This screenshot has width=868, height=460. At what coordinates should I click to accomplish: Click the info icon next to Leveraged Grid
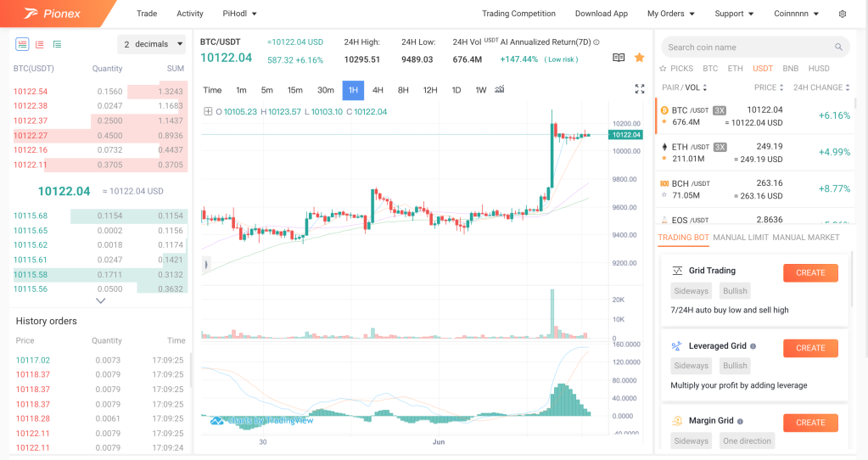pos(753,346)
